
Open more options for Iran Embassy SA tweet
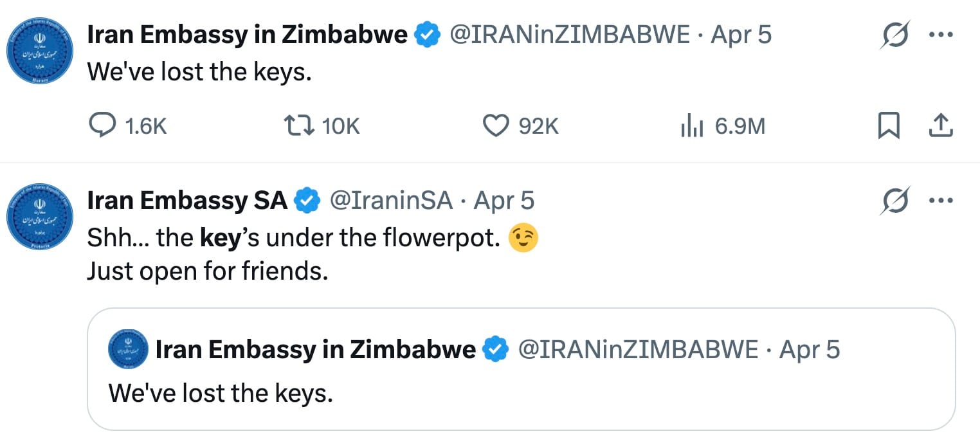tap(941, 201)
